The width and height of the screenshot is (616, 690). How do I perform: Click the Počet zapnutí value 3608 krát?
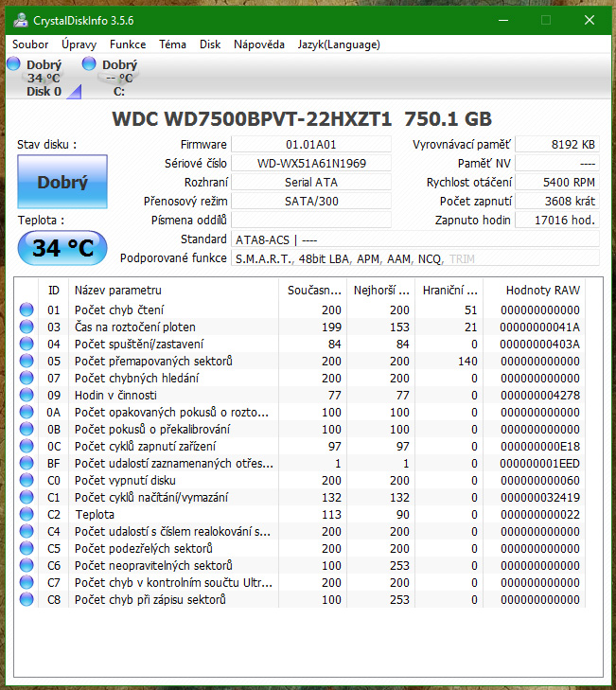click(557, 201)
